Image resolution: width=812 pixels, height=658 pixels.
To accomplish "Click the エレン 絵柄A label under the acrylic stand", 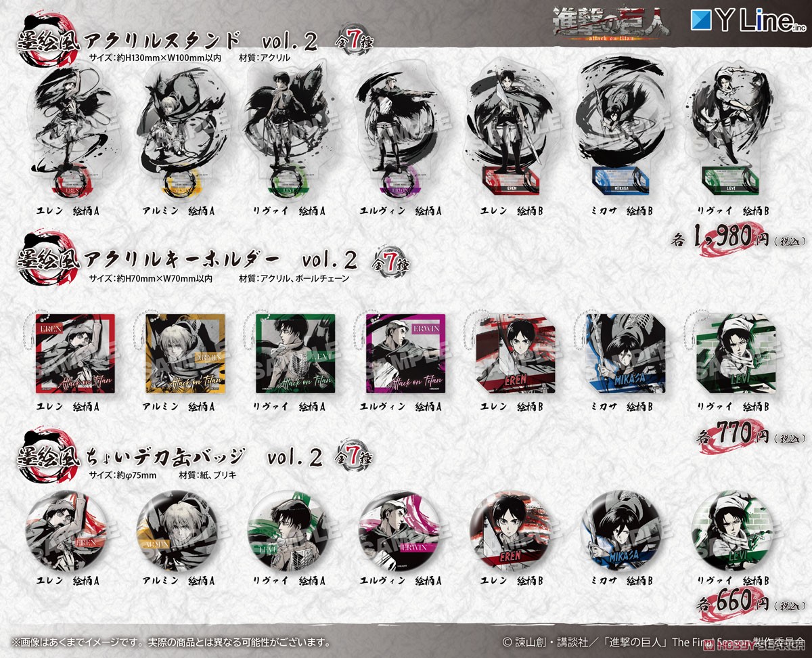I will pyautogui.click(x=67, y=212).
